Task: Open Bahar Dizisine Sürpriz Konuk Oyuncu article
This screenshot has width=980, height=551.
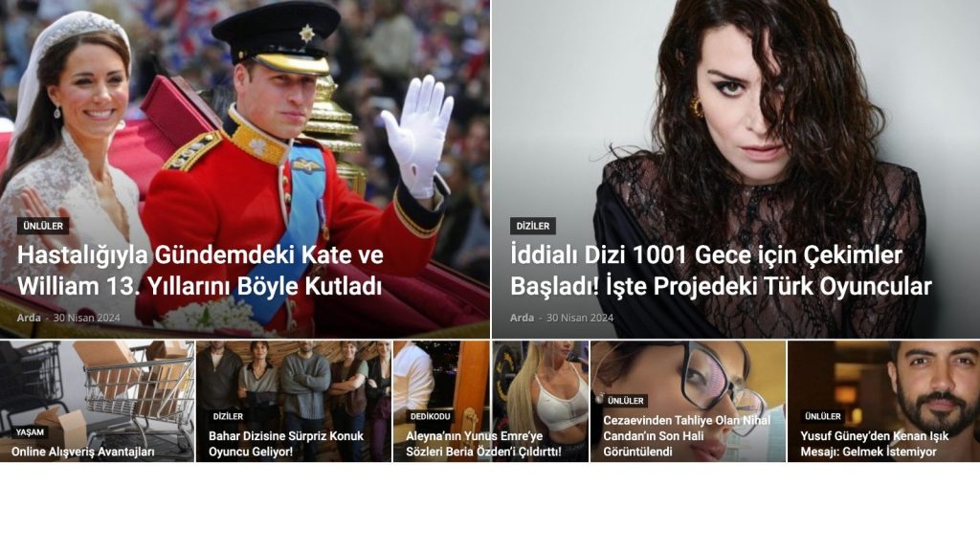Action: 285,444
